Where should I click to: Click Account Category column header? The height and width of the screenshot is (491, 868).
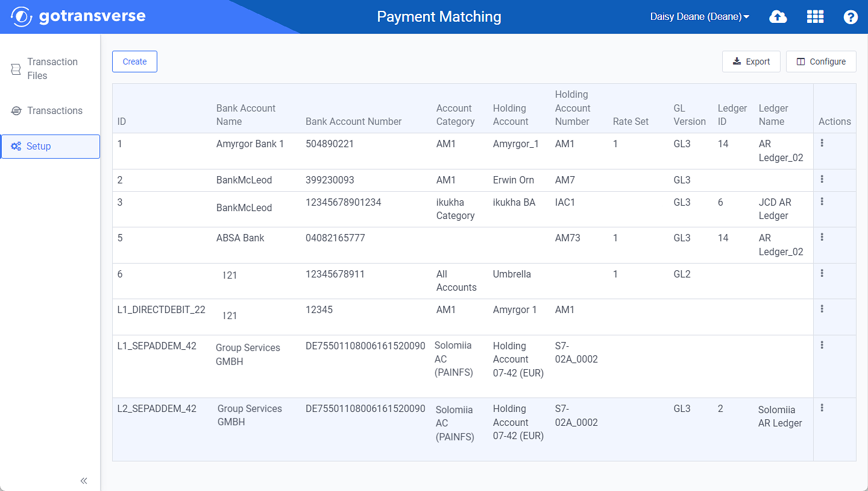pyautogui.click(x=455, y=115)
